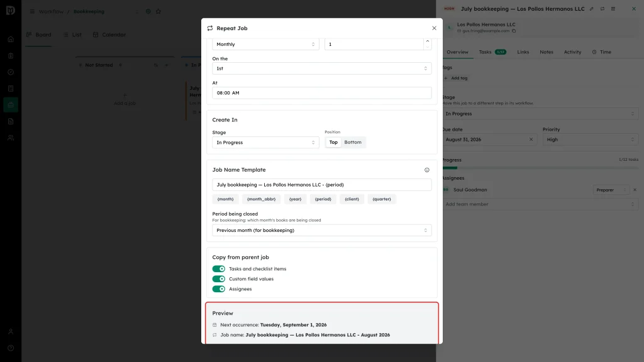Open the Home icon in sidebar
This screenshot has width=644, height=362.
[11, 40]
